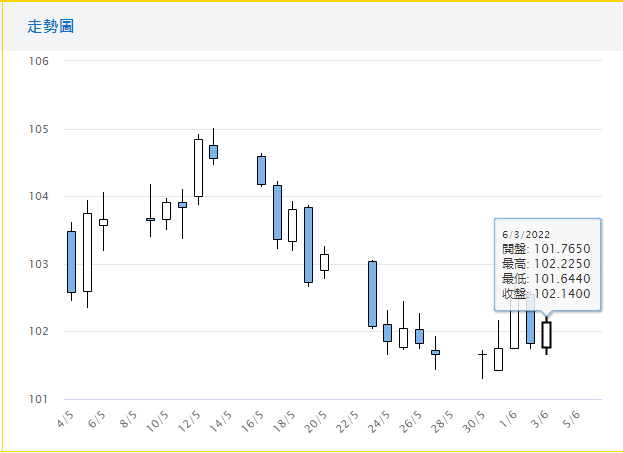Click the small white candlestick at 6/5
This screenshot has height=453, width=623.
tap(103, 222)
